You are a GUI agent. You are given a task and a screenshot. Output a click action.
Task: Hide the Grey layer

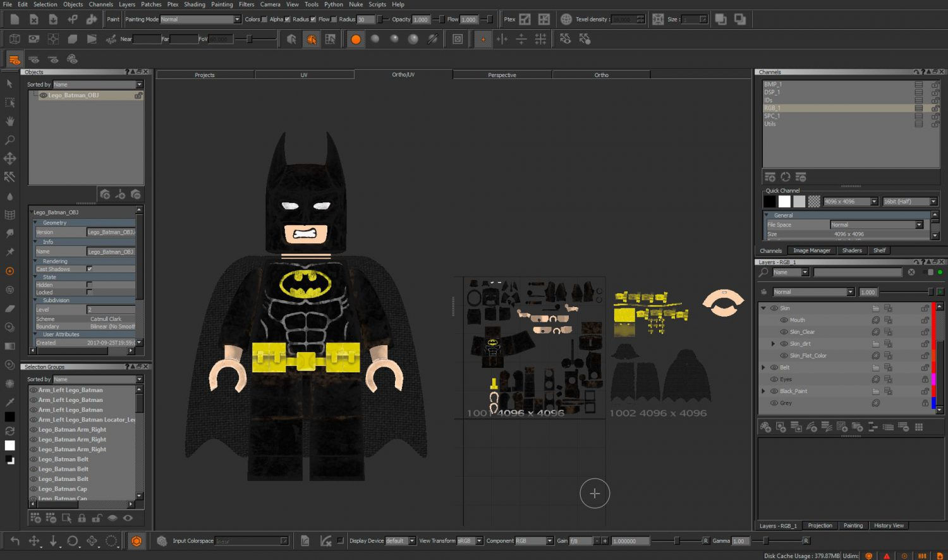pyautogui.click(x=774, y=403)
